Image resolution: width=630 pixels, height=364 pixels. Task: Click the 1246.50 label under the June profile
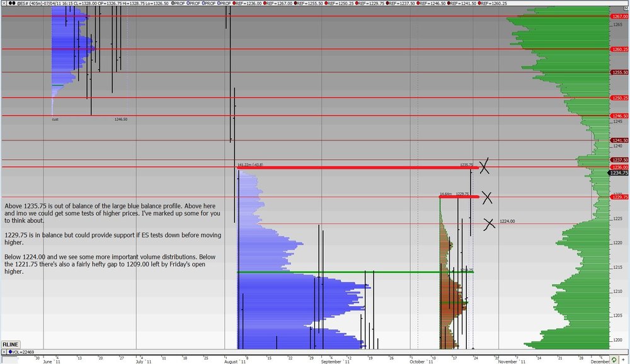(121, 119)
